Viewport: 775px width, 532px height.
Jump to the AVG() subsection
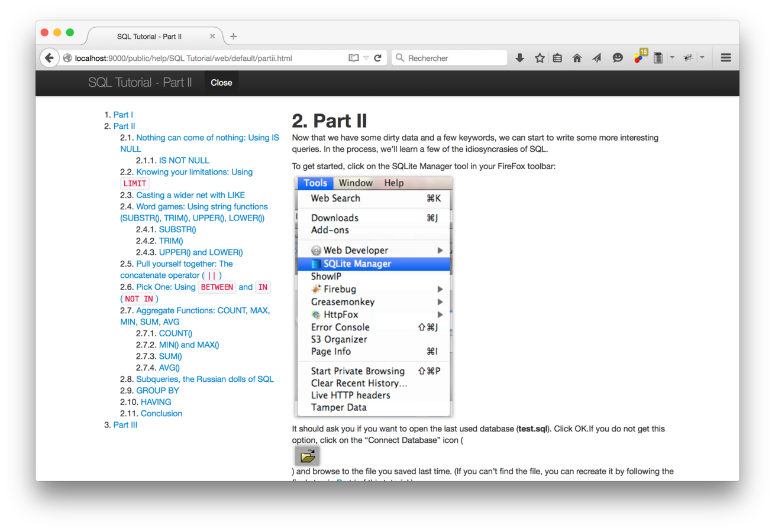click(169, 367)
